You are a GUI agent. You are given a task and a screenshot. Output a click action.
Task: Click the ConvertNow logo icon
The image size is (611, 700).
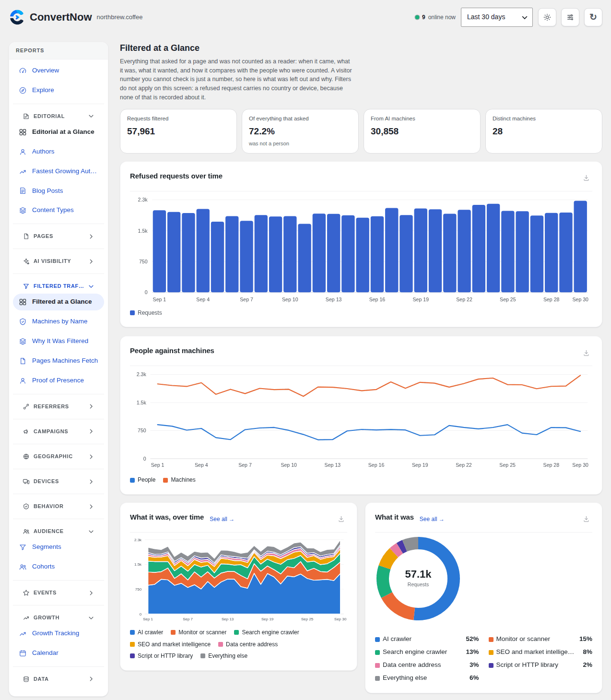[x=17, y=17]
